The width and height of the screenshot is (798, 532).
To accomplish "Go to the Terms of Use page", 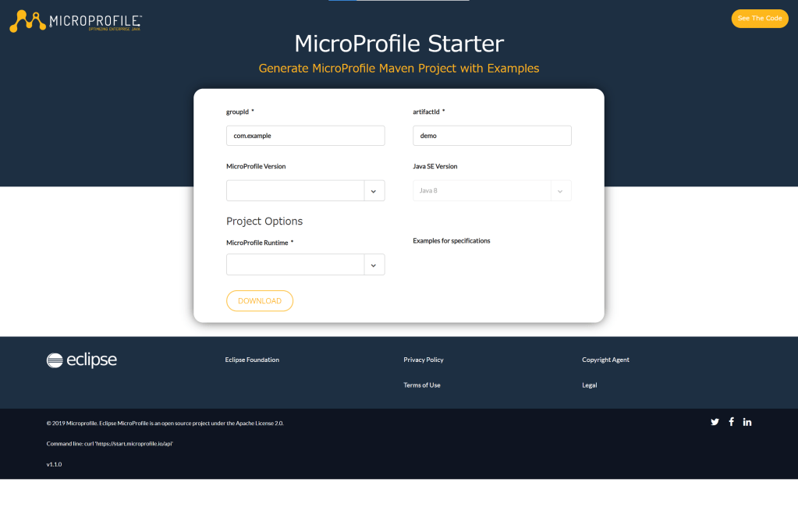I will 422,385.
